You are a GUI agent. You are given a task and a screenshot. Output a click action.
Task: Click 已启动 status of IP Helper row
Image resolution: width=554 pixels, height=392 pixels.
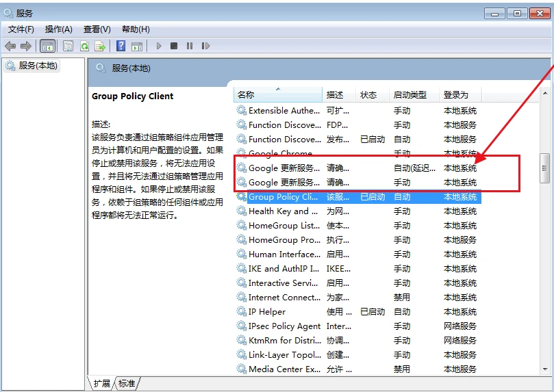pyautogui.click(x=373, y=311)
